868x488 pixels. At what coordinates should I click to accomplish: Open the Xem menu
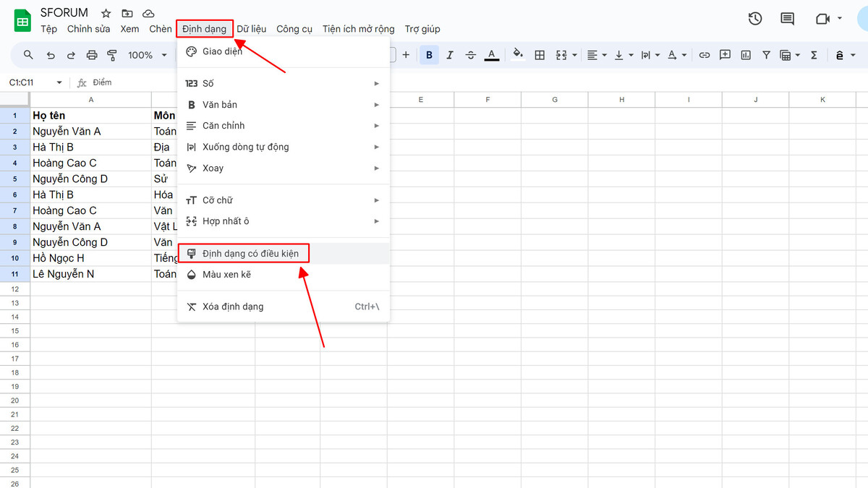coord(129,29)
